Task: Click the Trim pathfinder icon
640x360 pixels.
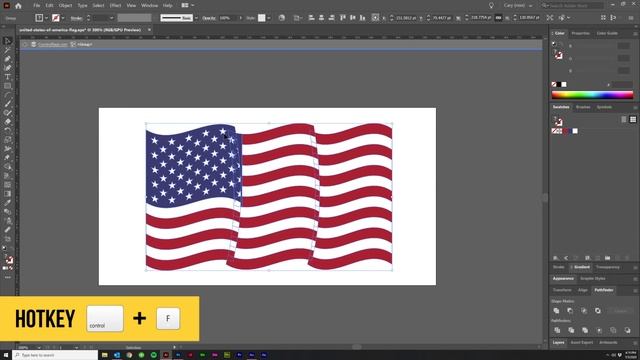Action: pyautogui.click(x=571, y=330)
